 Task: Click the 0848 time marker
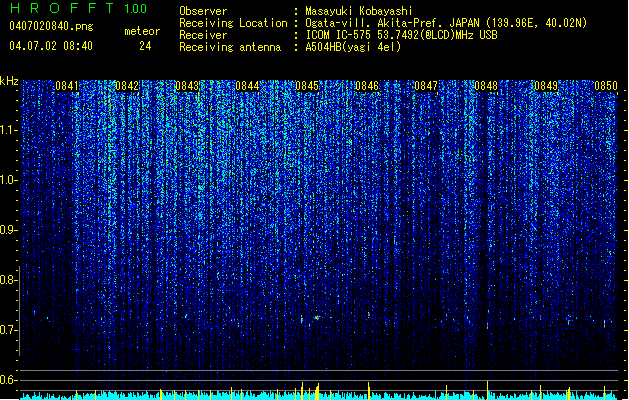coord(486,86)
